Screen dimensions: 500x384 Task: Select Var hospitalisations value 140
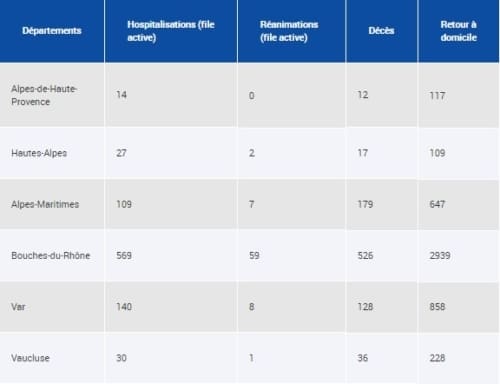pyautogui.click(x=124, y=307)
